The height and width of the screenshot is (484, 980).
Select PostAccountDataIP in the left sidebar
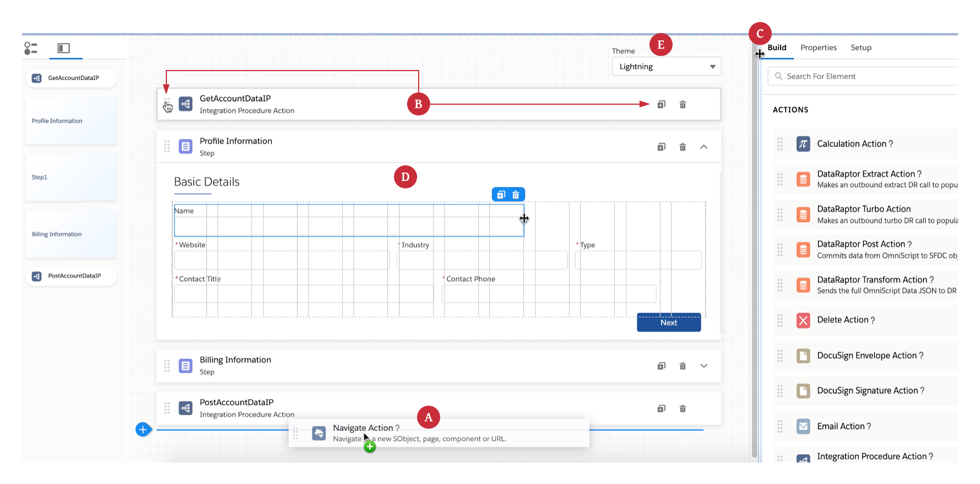[71, 276]
